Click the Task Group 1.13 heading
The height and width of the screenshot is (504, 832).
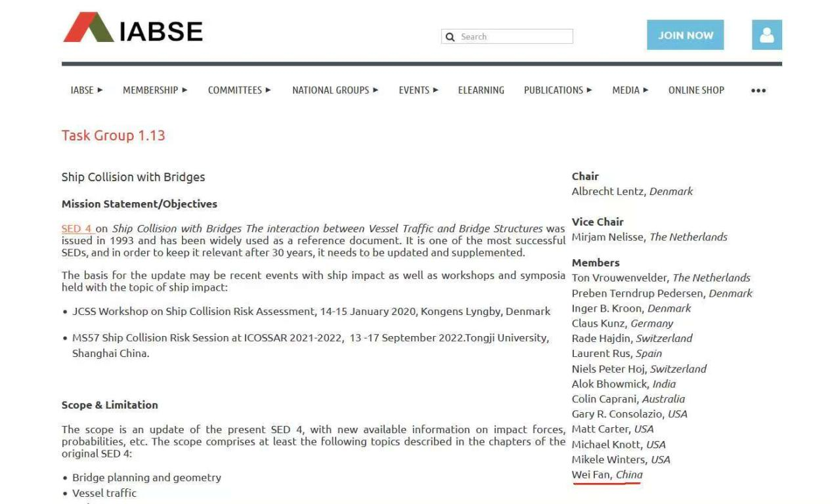[x=113, y=136]
